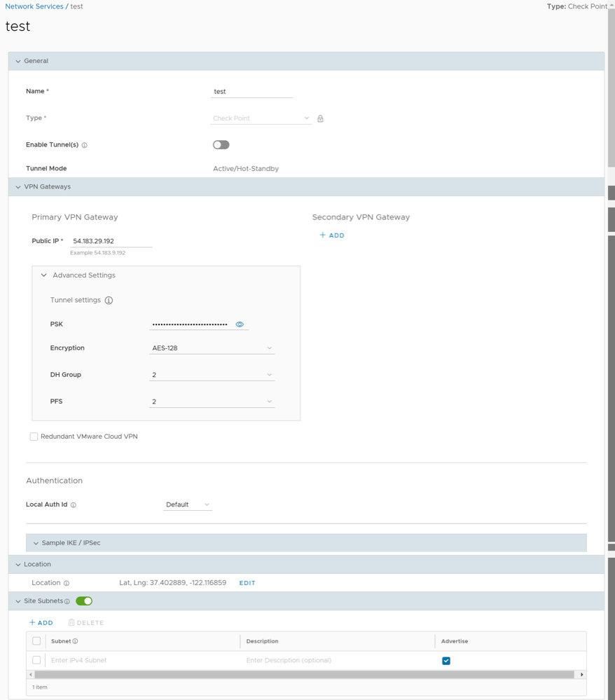The image size is (615, 700).
Task: Click the Enter IPv4 Subnet input field
Action: [x=140, y=660]
